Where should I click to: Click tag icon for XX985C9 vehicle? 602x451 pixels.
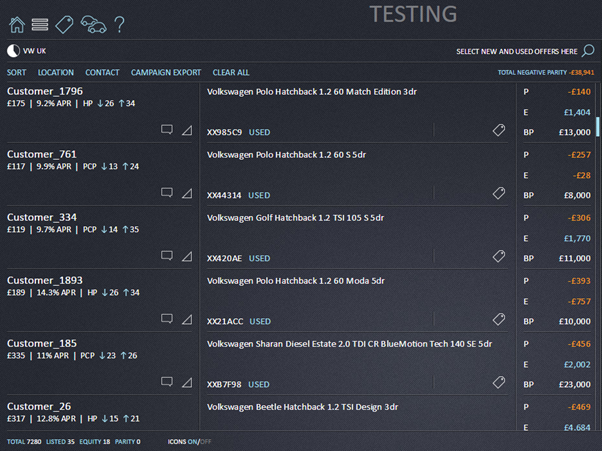(499, 130)
